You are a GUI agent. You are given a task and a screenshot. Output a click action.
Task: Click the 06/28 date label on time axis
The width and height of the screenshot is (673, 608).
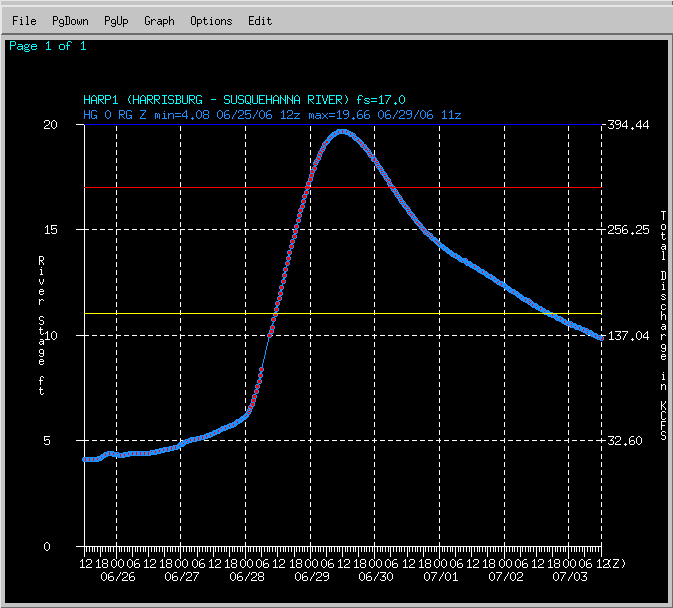pos(246,577)
